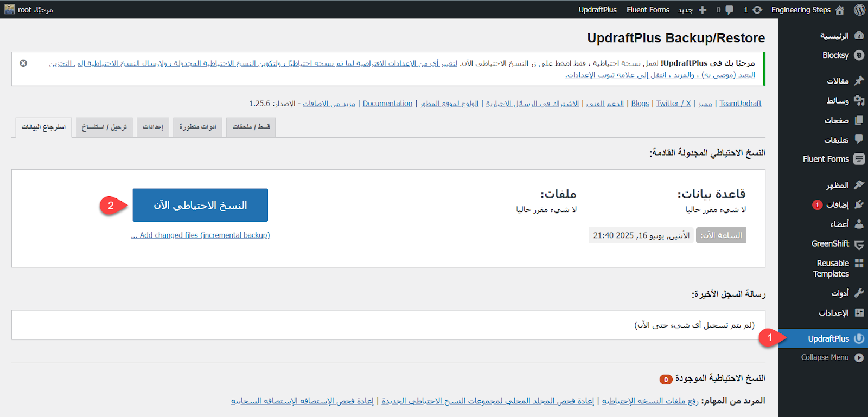Switch to the أدوات متطورة advanced tools tab
868x417 pixels.
point(197,127)
